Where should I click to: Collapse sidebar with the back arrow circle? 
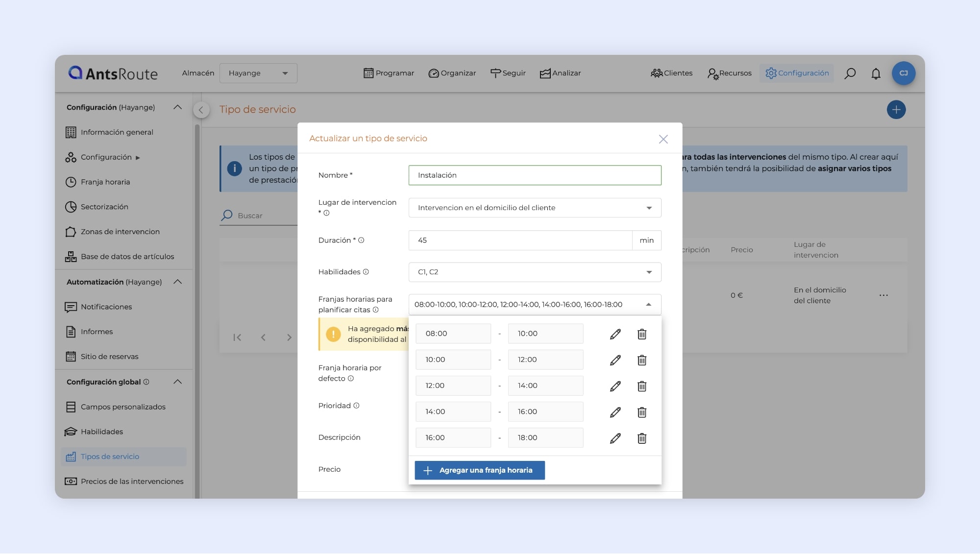coord(201,110)
